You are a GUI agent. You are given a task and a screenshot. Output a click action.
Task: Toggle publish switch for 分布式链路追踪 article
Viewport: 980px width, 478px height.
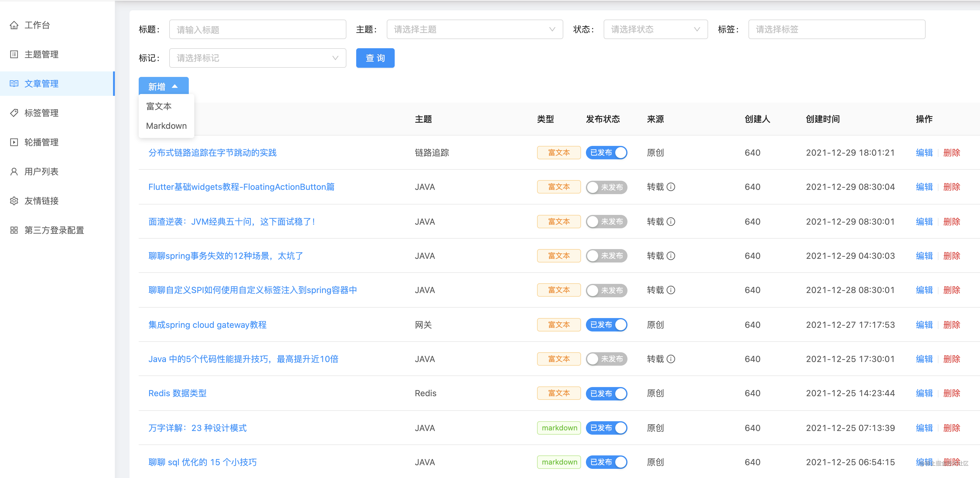(606, 153)
